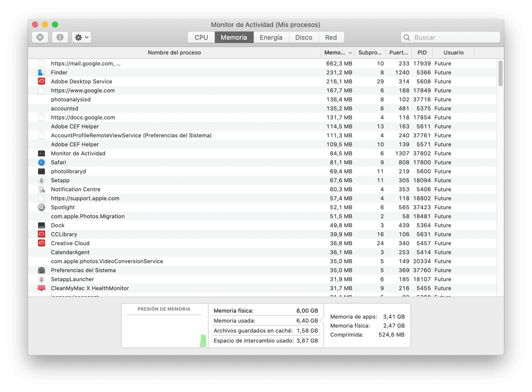Click the docs.google.com document icon
532x392 pixels.
click(x=42, y=118)
